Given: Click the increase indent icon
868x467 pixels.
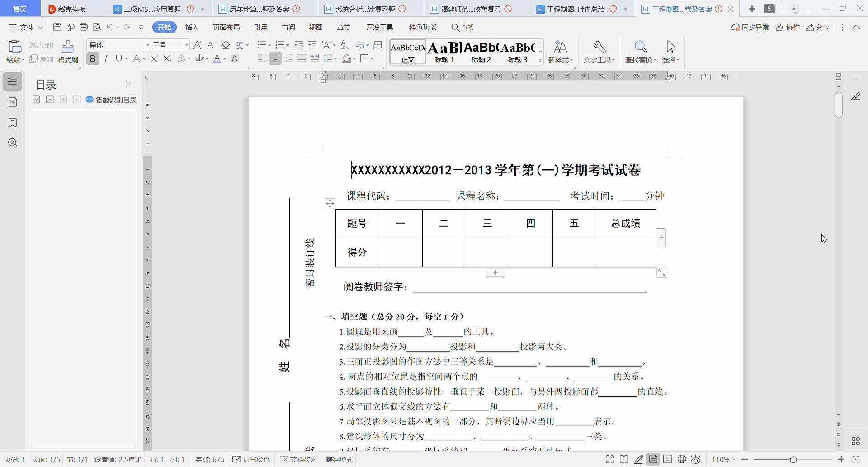Looking at the screenshot, I should pyautogui.click(x=312, y=45).
